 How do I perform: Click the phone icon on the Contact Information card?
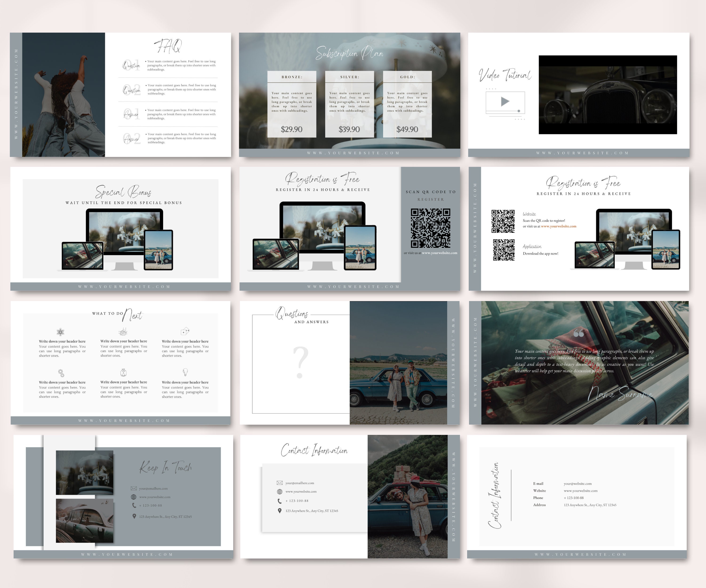pos(279,501)
